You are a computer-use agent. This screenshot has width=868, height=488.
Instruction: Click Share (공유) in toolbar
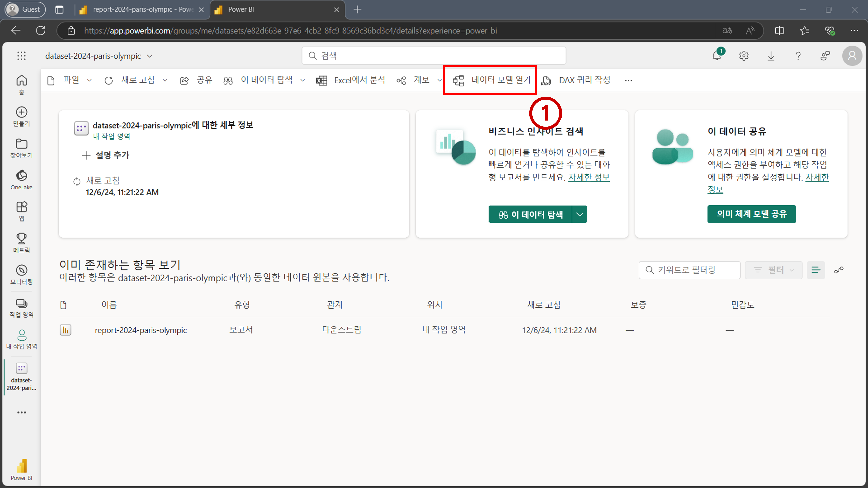coord(196,80)
